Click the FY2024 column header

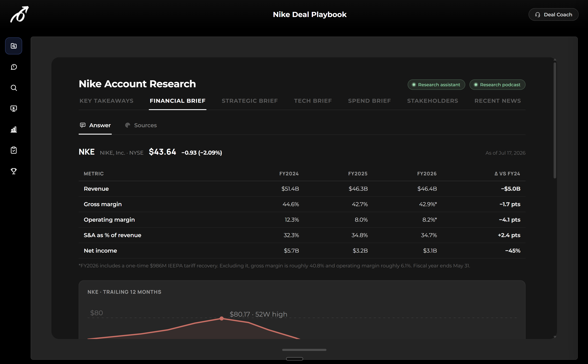(x=289, y=173)
